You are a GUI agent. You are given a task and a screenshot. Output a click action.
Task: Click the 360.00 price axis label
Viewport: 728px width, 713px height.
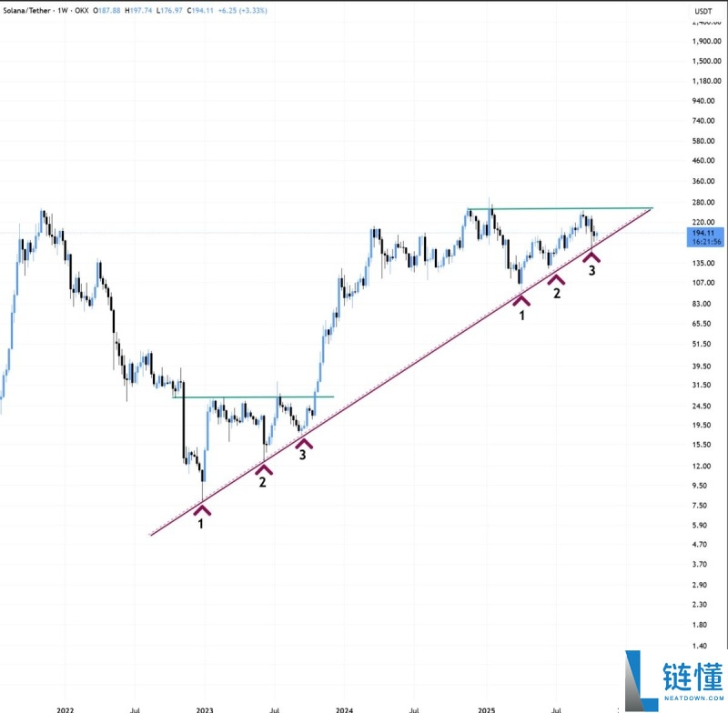(x=703, y=181)
